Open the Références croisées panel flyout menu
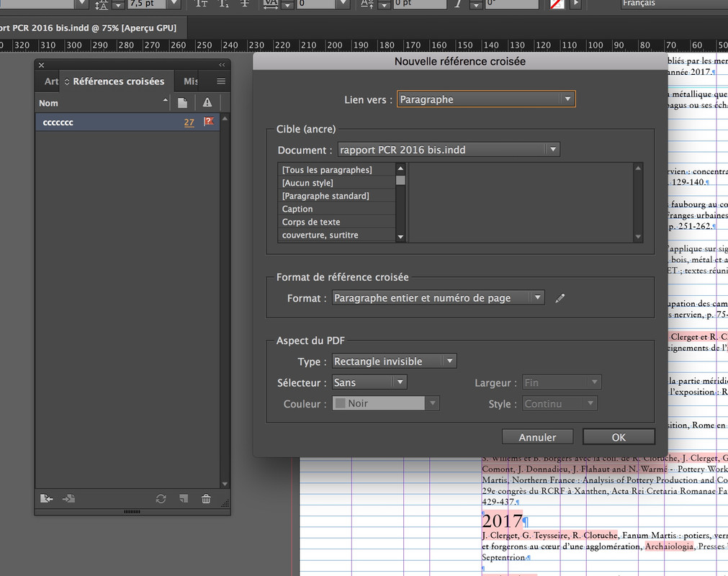Image resolution: width=728 pixels, height=576 pixels. click(221, 81)
